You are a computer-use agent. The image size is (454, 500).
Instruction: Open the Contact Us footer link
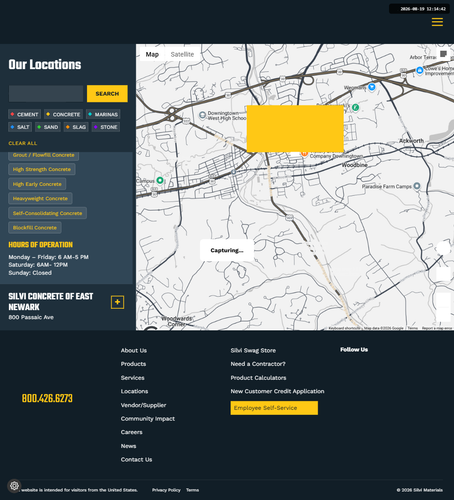tap(136, 460)
